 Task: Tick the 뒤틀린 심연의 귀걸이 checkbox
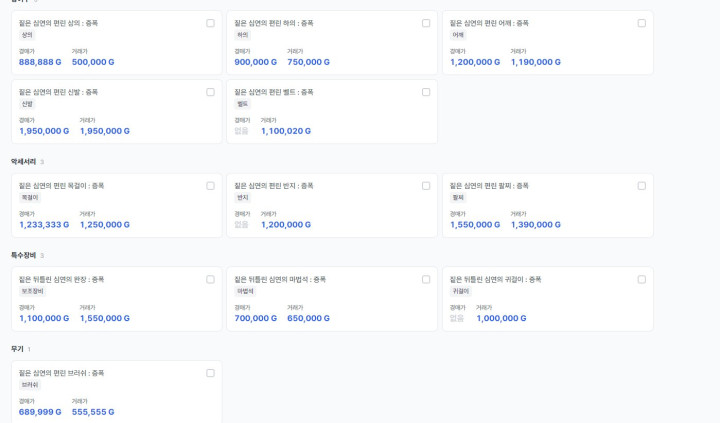642,280
